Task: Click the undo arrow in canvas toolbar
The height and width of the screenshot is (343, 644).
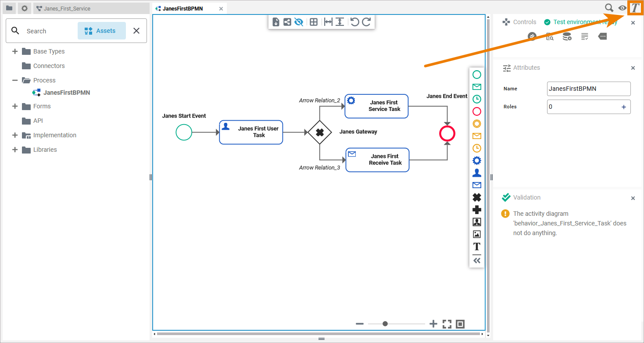Action: pos(355,22)
